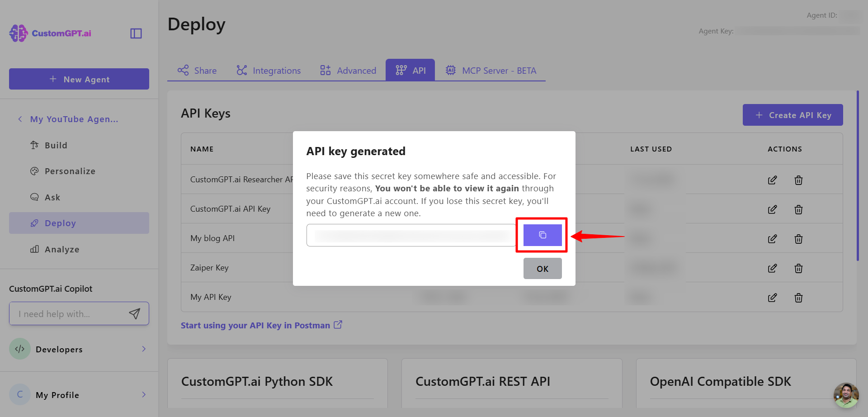Click the Ask chat bubble icon
The height and width of the screenshot is (417, 868).
[x=34, y=197]
